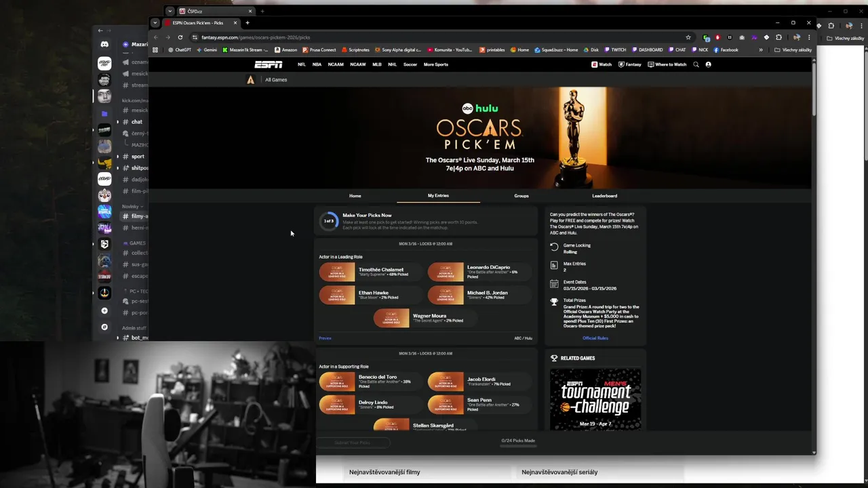Open the Gemini bookmark
Viewport: 868px width, 488px height.
(x=207, y=49)
